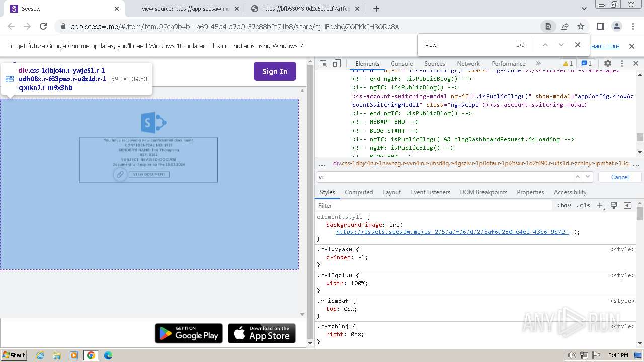Viewport: 644px width, 362px height.
Task: Open the DOM Breakpoints tab
Action: [x=484, y=192]
